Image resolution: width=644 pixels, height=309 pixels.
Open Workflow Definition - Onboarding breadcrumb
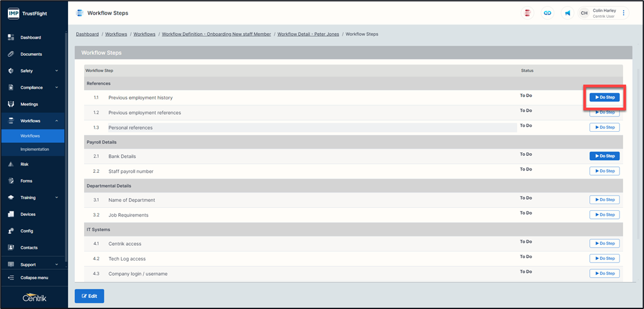tap(217, 34)
